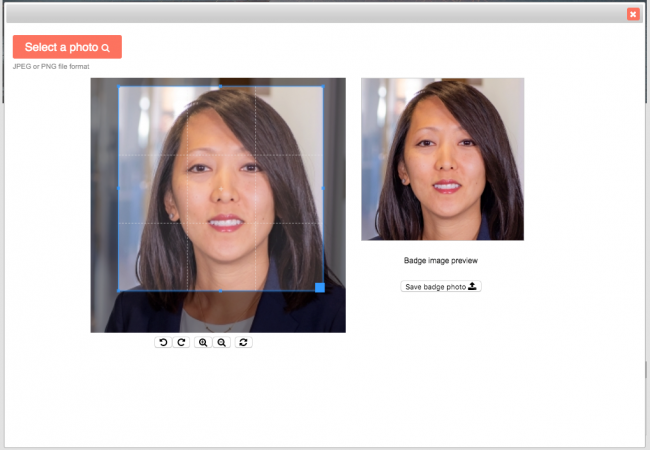Zoom in on the photo
Image resolution: width=650 pixels, height=450 pixels.
pos(203,342)
